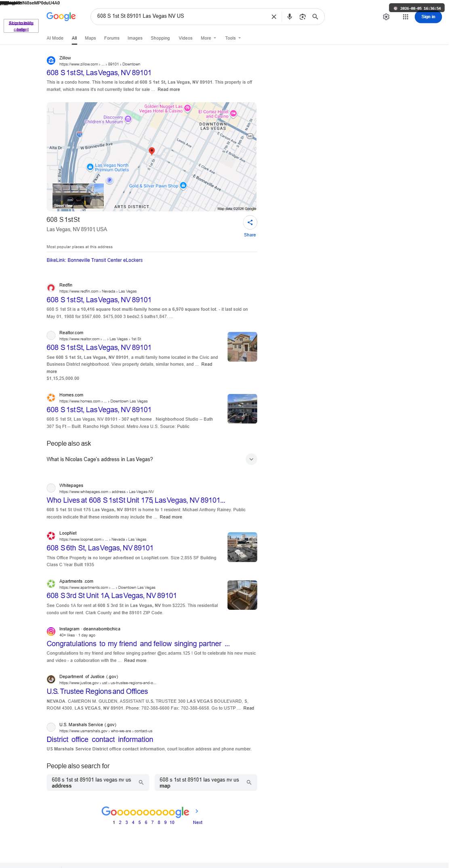Open Google apps grid
Viewport: 454px width, 868px height.
[x=406, y=17]
